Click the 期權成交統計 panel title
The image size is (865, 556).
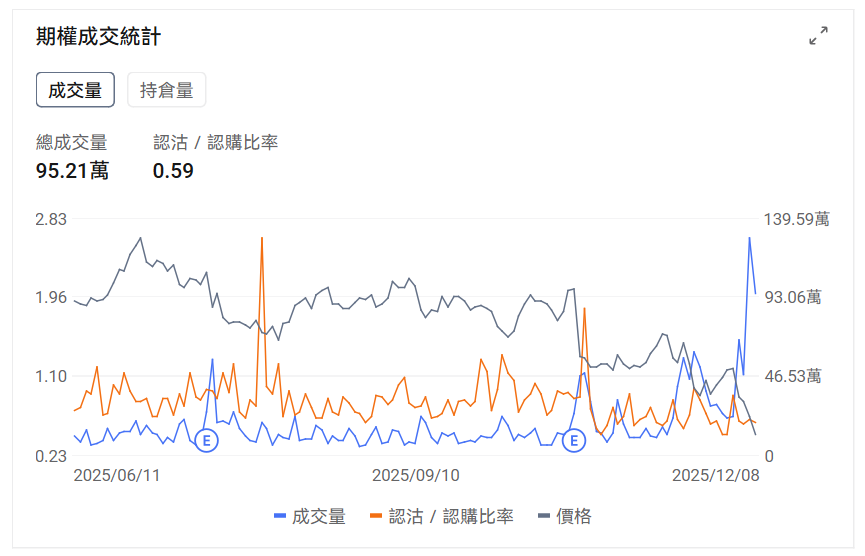tap(98, 37)
